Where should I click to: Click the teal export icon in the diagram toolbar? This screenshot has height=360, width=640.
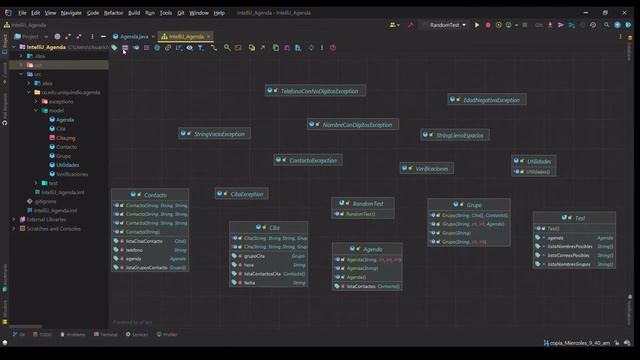click(298, 48)
